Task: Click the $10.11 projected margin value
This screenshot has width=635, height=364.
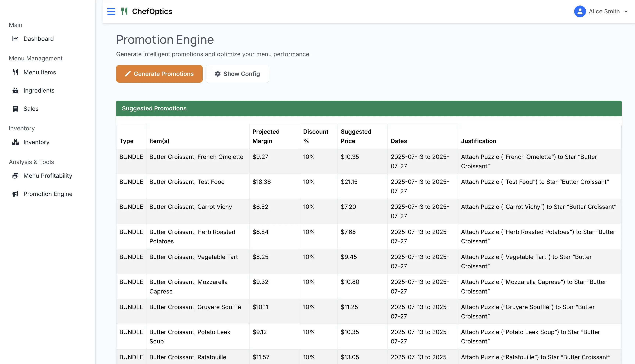Action: [x=260, y=307]
